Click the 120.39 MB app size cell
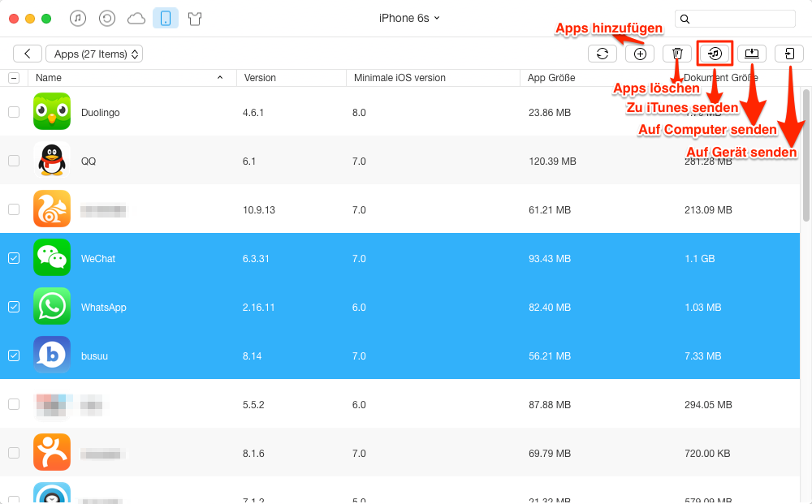Image resolution: width=812 pixels, height=504 pixels. click(x=552, y=161)
